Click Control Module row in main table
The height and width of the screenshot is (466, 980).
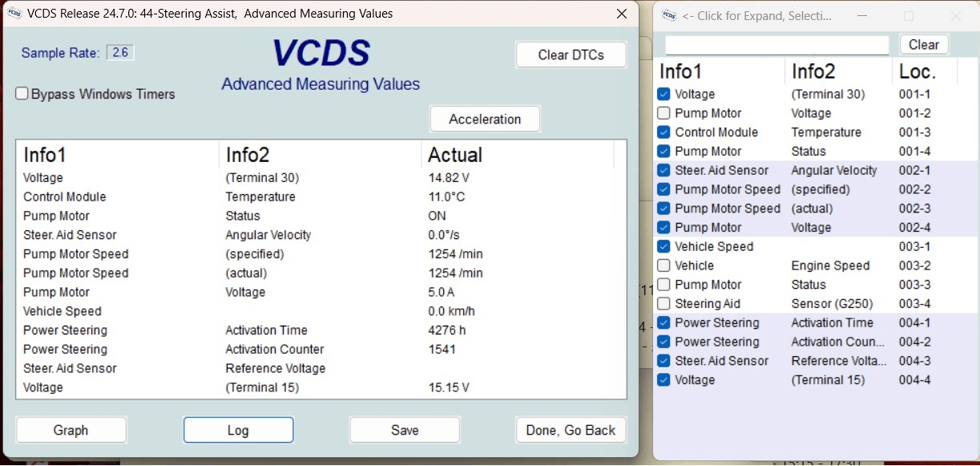pos(321,197)
